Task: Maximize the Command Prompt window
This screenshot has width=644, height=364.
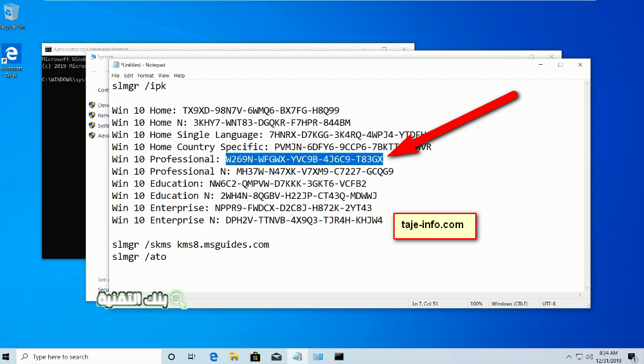Action: 384,48
